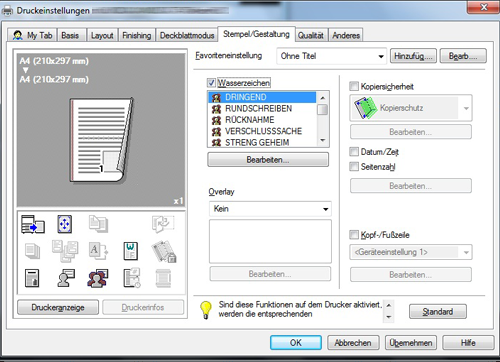Click the Abbrechen button

coord(353,343)
